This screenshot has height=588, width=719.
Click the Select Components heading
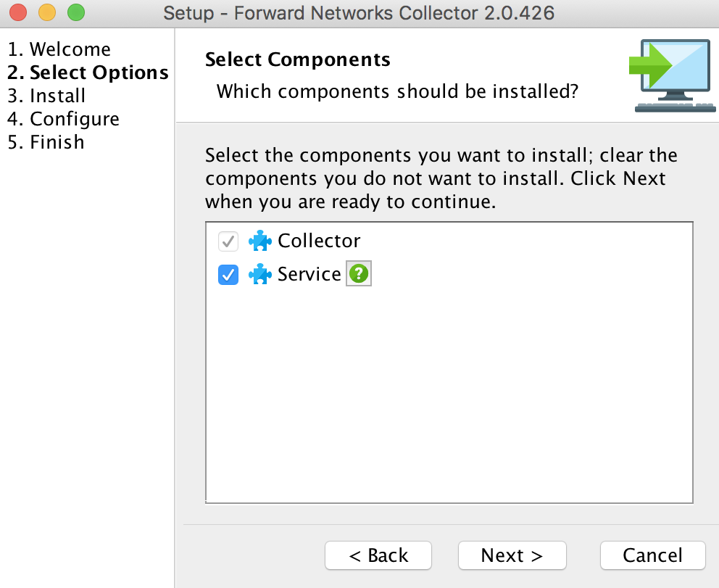pos(297,59)
